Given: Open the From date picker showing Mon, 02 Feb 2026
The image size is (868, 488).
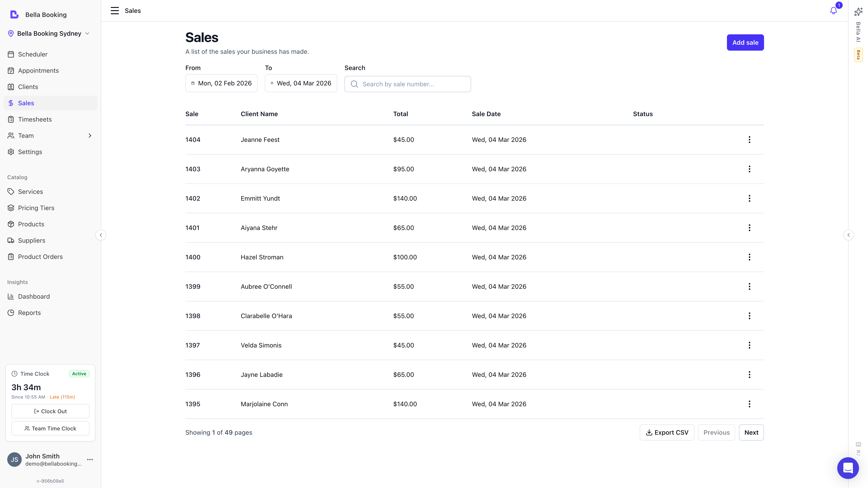Looking at the screenshot, I should pyautogui.click(x=221, y=83).
